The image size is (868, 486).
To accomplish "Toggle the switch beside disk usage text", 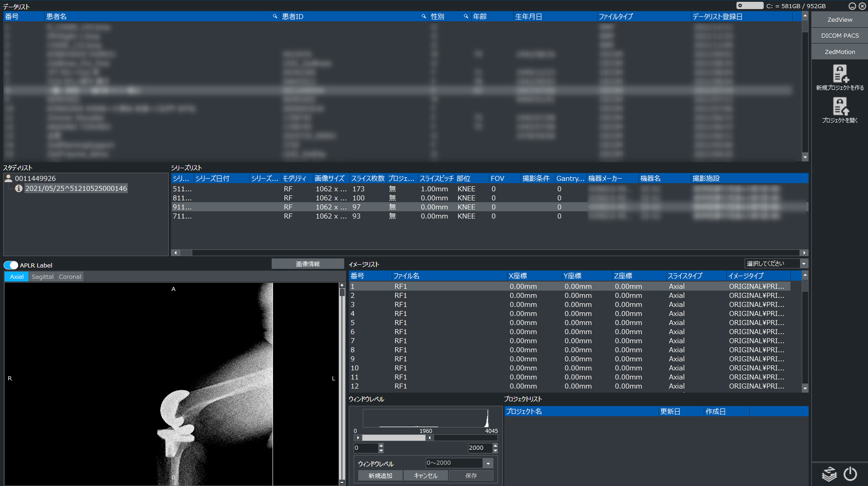I will click(x=750, y=6).
